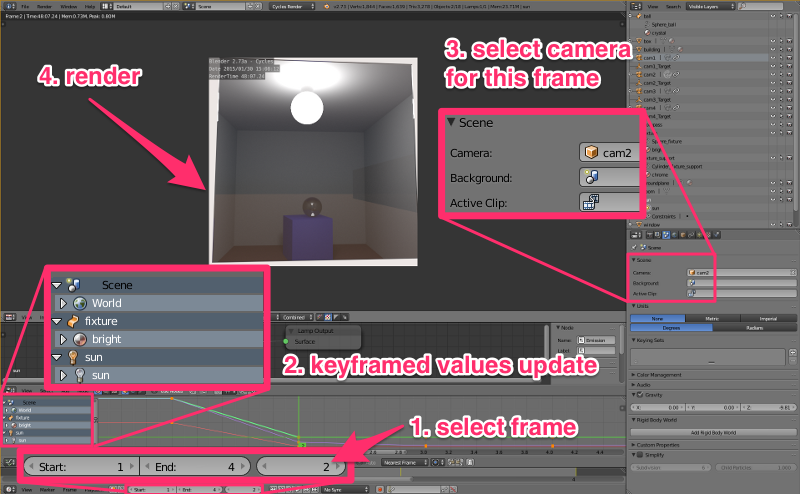The image size is (800, 494).
Task: Select None unit system
Action: point(658,318)
